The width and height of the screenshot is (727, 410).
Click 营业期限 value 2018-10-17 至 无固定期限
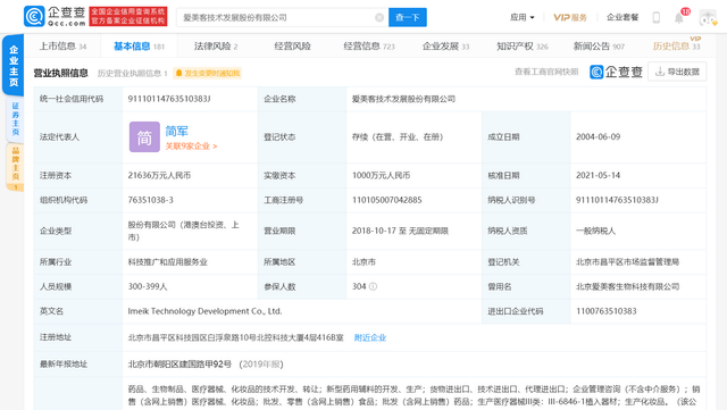(400, 231)
